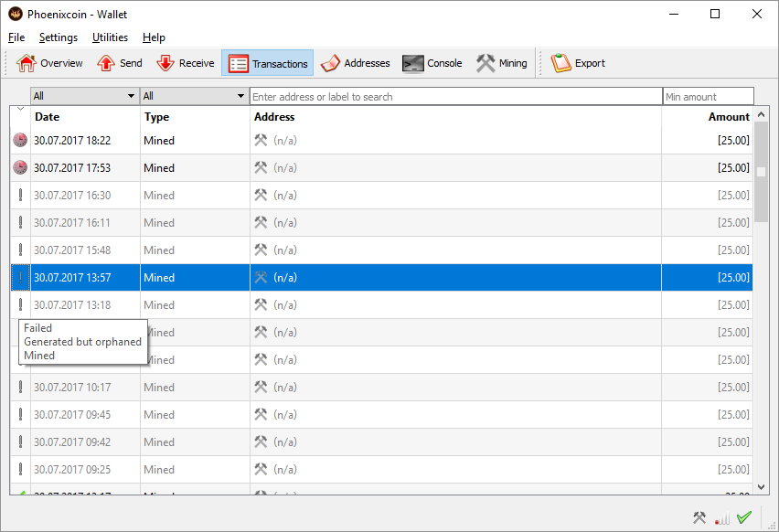779x532 pixels.
Task: Go to the Send page
Action: coord(120,63)
